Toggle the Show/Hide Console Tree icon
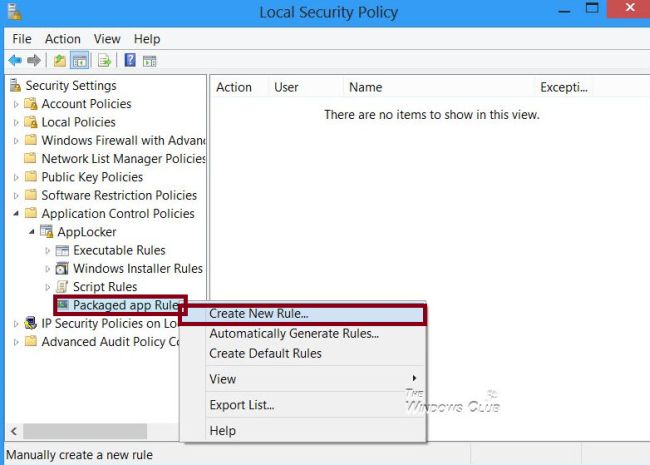The height and width of the screenshot is (465, 650). 80,61
